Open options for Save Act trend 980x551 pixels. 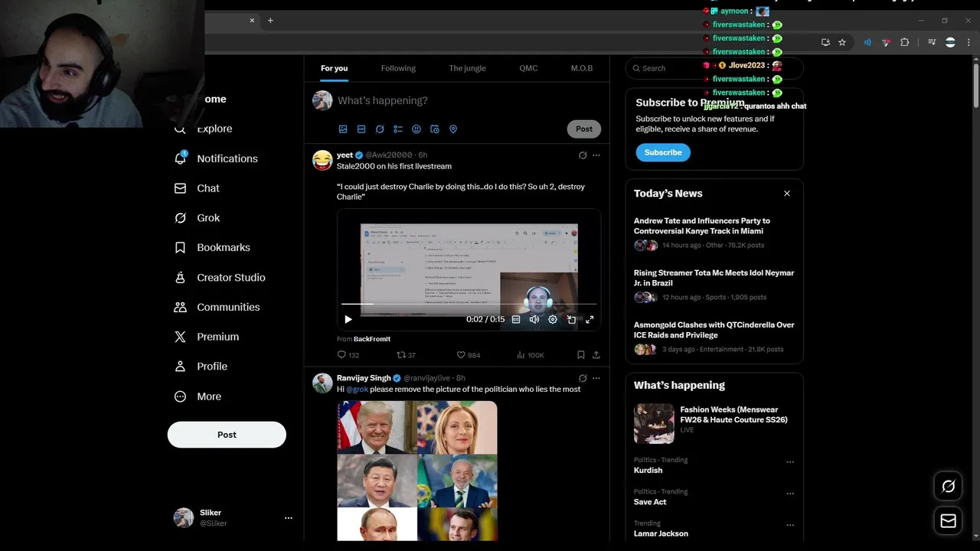pos(790,494)
